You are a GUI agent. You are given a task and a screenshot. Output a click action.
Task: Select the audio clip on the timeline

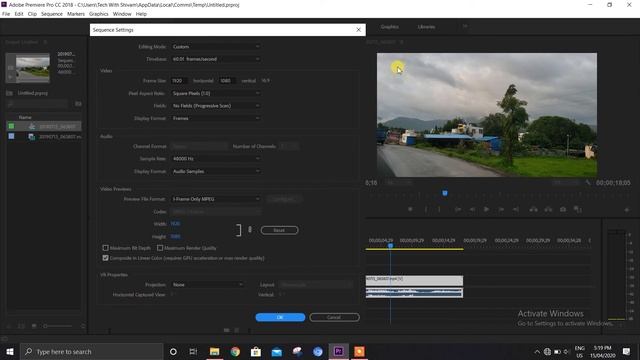tap(414, 293)
